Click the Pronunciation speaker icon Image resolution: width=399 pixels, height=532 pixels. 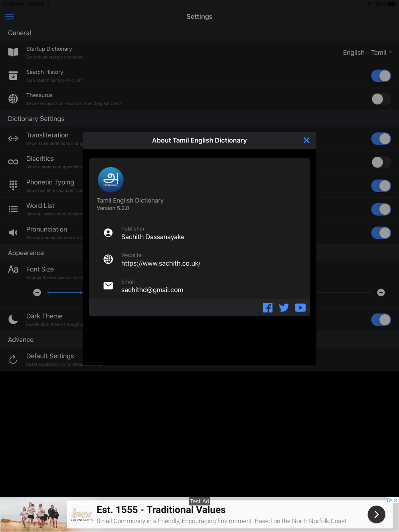point(13,233)
